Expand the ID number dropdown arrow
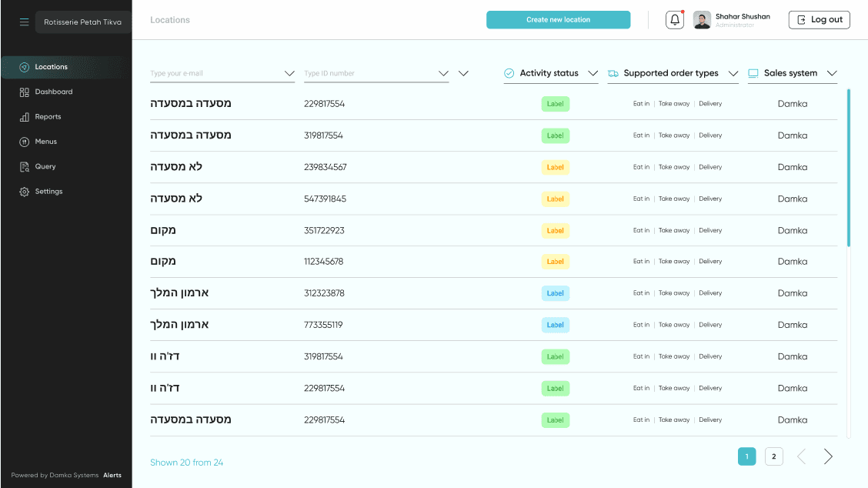 click(x=443, y=73)
